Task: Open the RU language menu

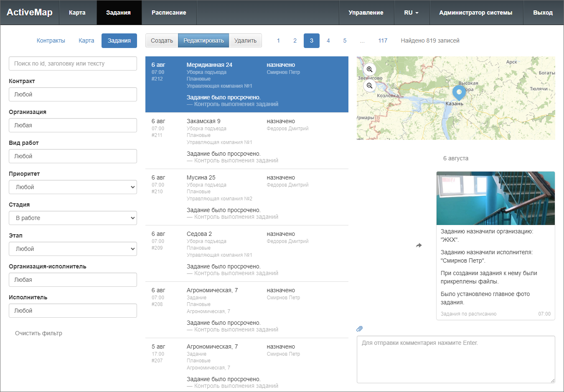Action: [x=411, y=13]
